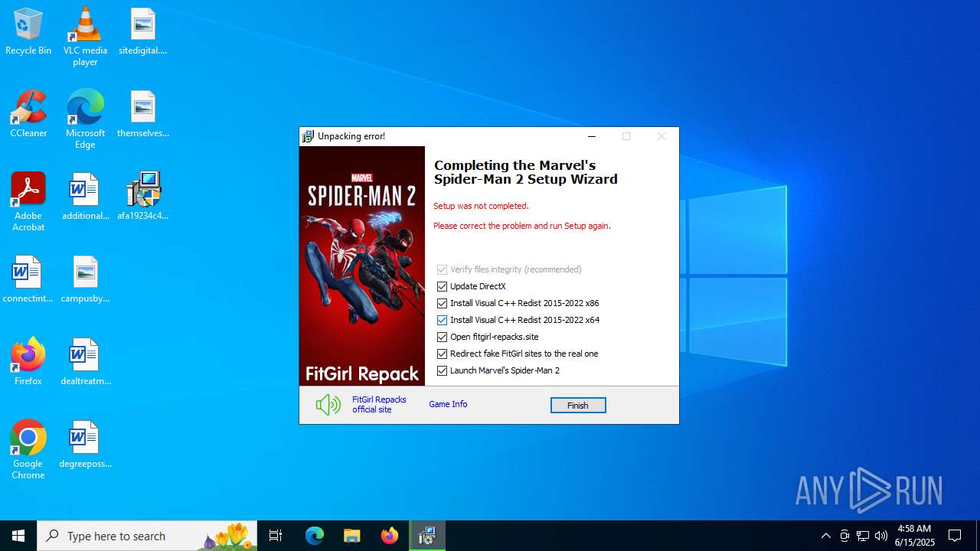This screenshot has height=551, width=980.
Task: Open network status icon in system tray
Action: click(x=863, y=536)
